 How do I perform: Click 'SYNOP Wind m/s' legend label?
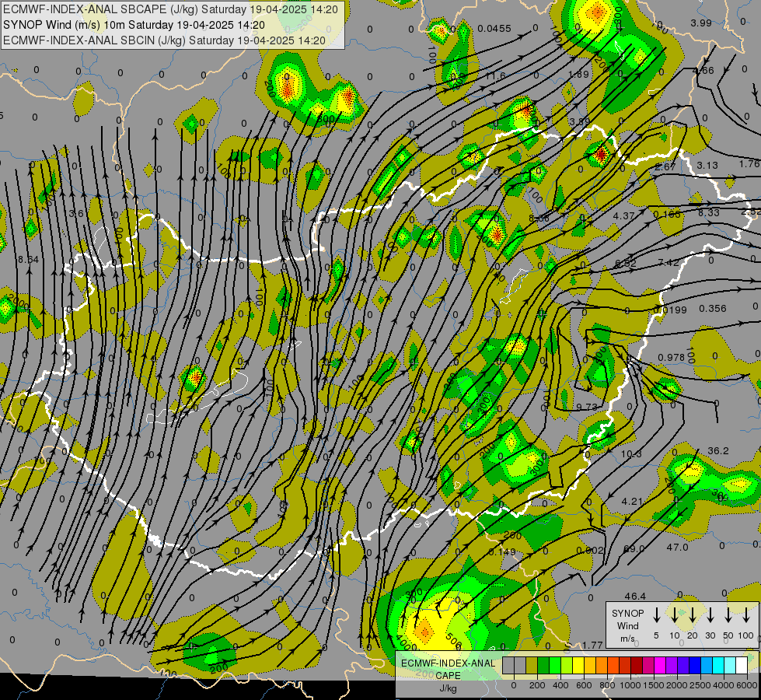[627, 625]
